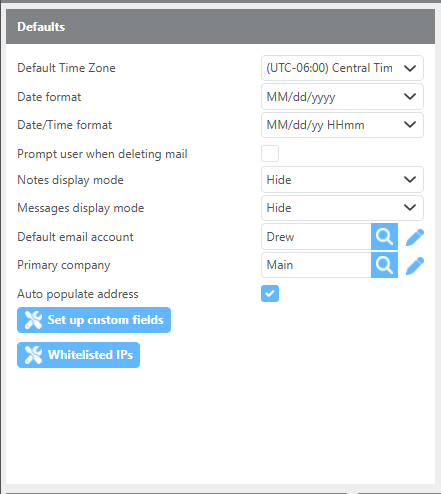The width and height of the screenshot is (441, 494).
Task: Click the Auto populate address label
Action: point(78,294)
